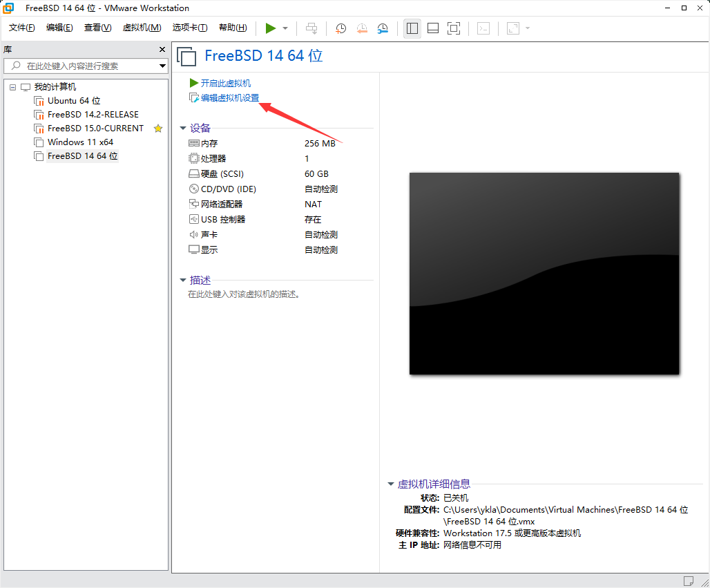Click the 60 GB hard disk value
Viewport: 710px width, 588px height.
point(316,174)
